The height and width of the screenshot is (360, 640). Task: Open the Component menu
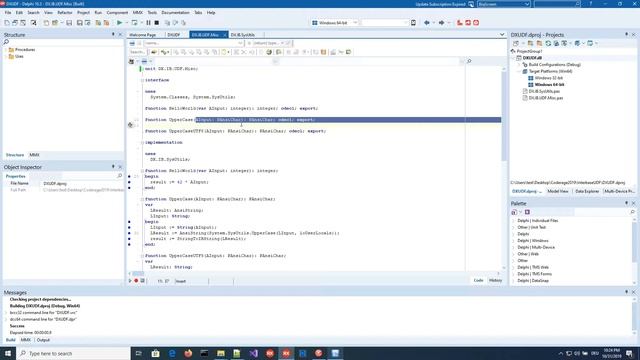point(117,13)
